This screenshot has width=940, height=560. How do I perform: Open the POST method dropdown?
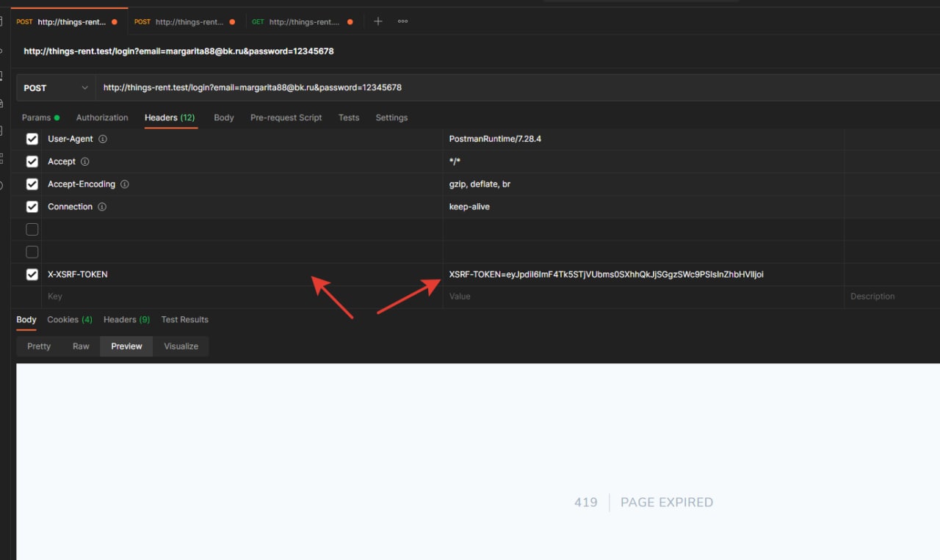point(56,88)
